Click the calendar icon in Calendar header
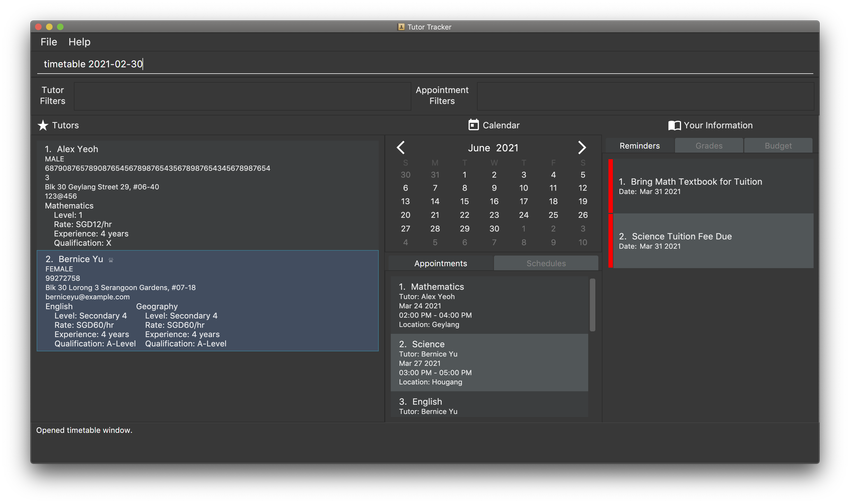The height and width of the screenshot is (504, 850). pos(473,125)
